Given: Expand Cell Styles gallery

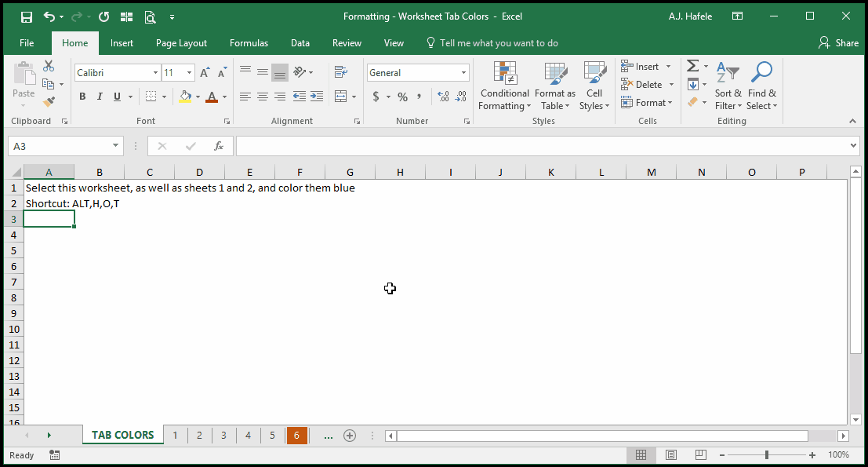Looking at the screenshot, I should (594, 86).
